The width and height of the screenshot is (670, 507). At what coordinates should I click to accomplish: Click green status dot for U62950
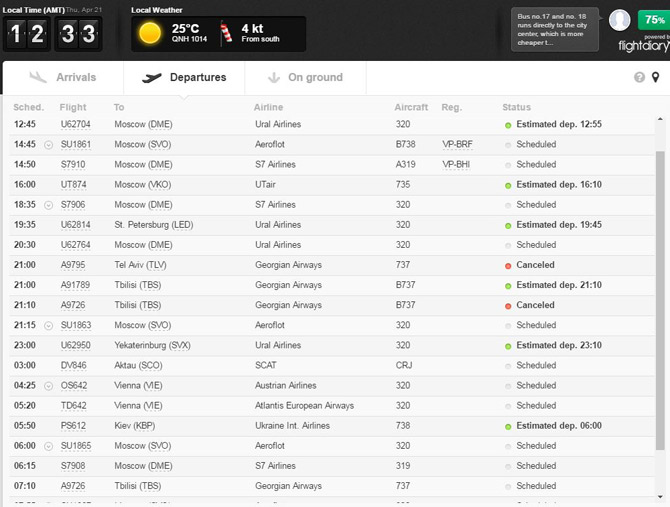[508, 346]
